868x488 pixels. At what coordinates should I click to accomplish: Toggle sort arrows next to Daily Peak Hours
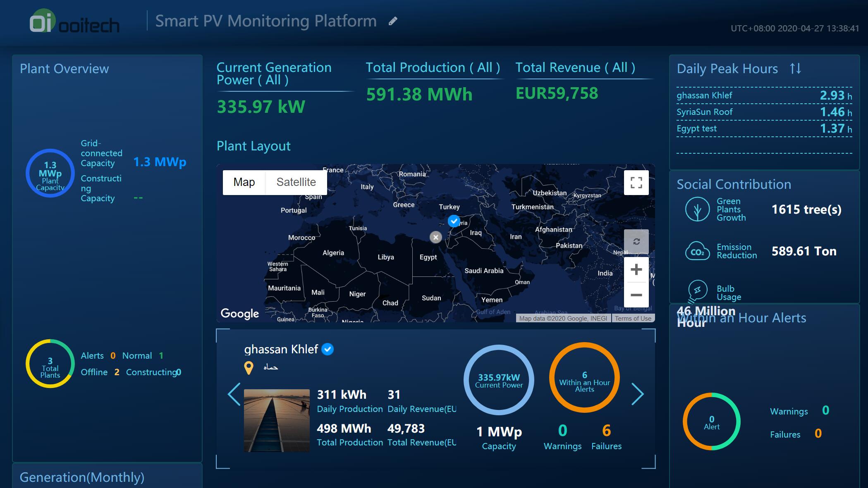[x=795, y=69]
